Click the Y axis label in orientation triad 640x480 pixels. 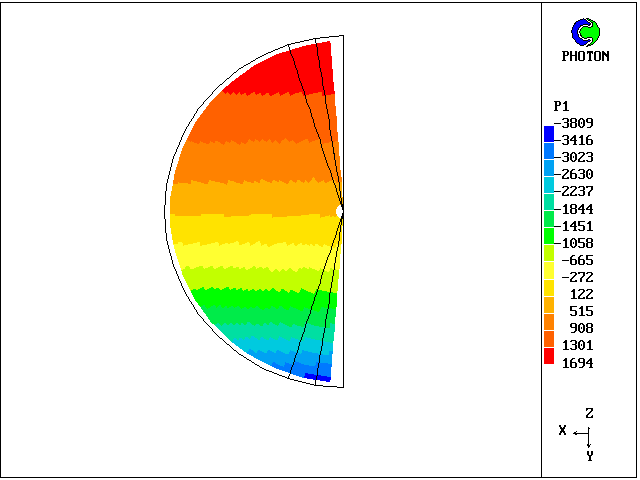point(589,456)
